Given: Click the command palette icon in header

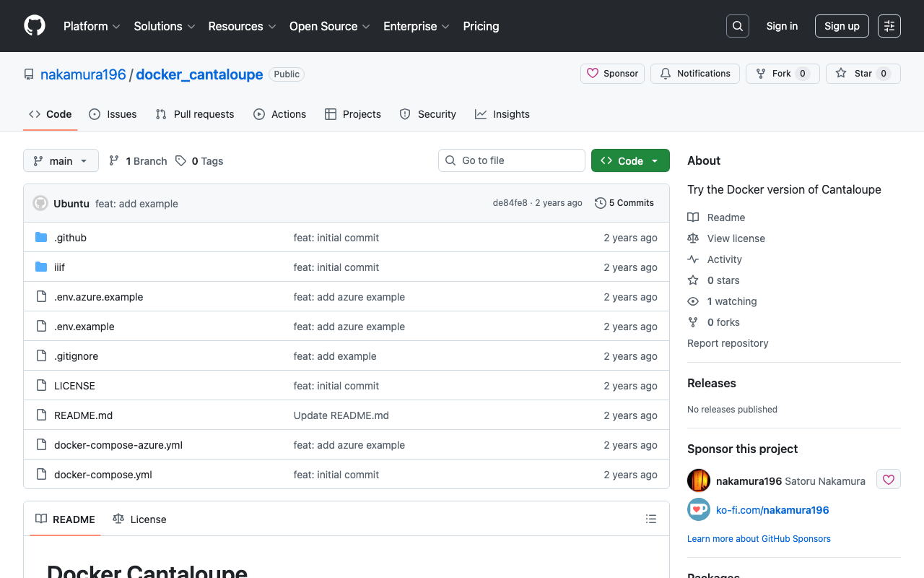Looking at the screenshot, I should point(889,26).
